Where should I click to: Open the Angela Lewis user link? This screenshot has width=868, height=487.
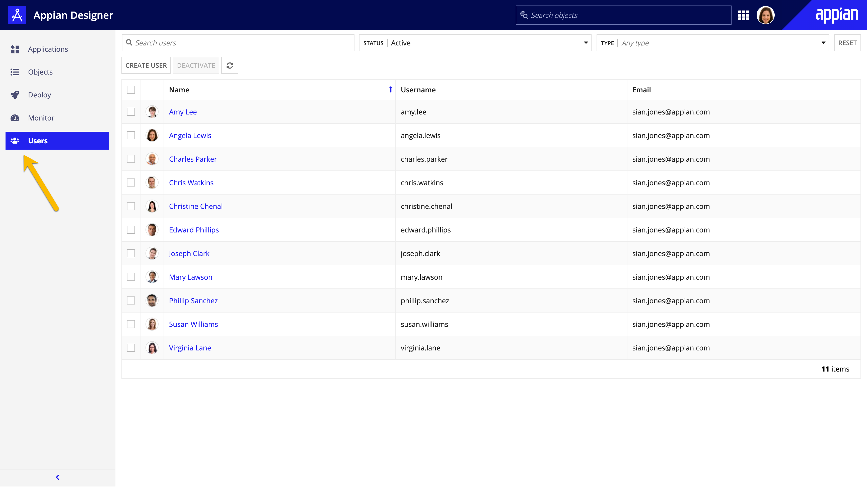[190, 135]
